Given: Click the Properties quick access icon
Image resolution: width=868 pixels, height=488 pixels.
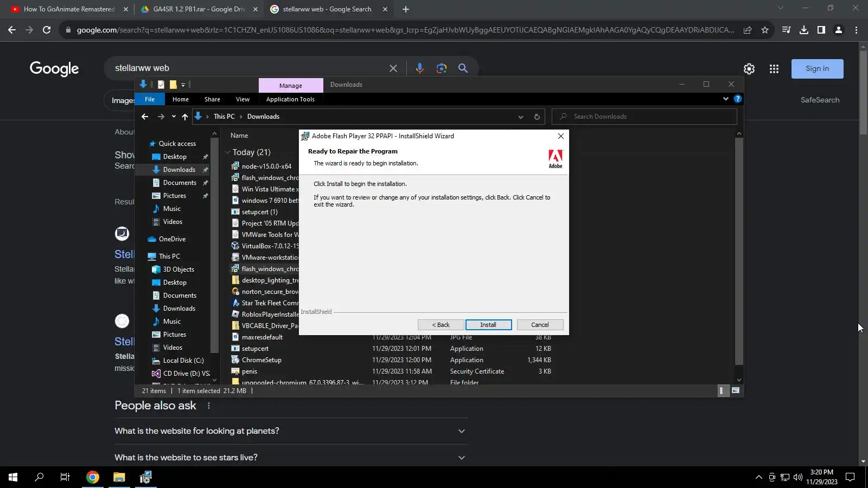Looking at the screenshot, I should (x=161, y=85).
